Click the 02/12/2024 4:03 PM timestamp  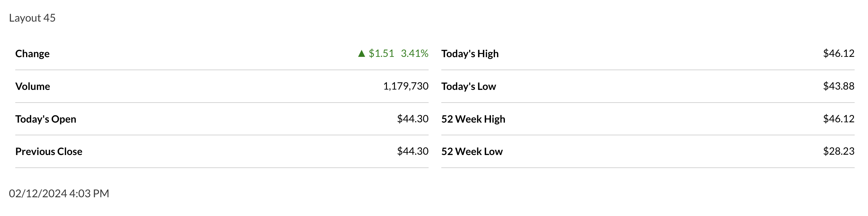(x=59, y=193)
